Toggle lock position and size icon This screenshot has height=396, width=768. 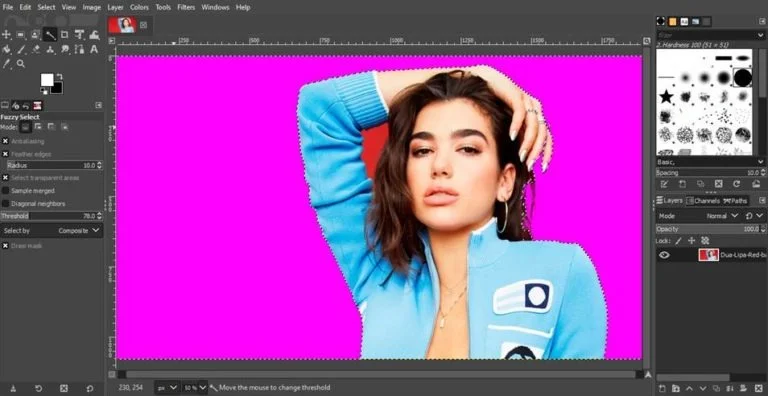pos(692,241)
